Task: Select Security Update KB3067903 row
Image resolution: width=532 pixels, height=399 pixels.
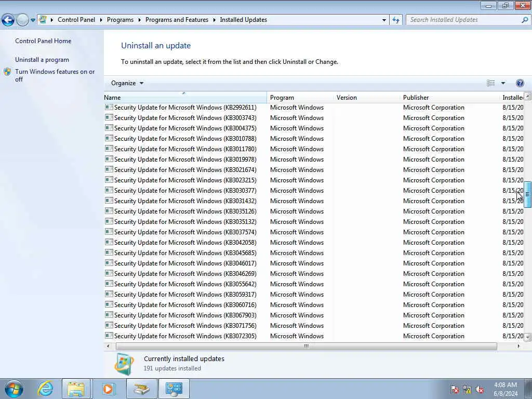Action: (x=314, y=315)
